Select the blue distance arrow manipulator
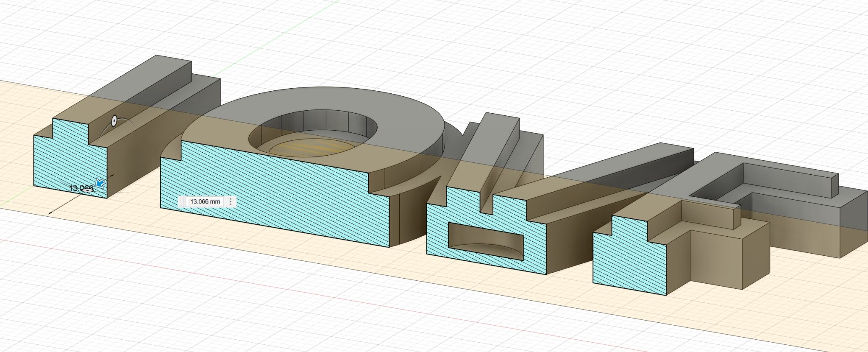The height and width of the screenshot is (352, 868). coord(100,183)
